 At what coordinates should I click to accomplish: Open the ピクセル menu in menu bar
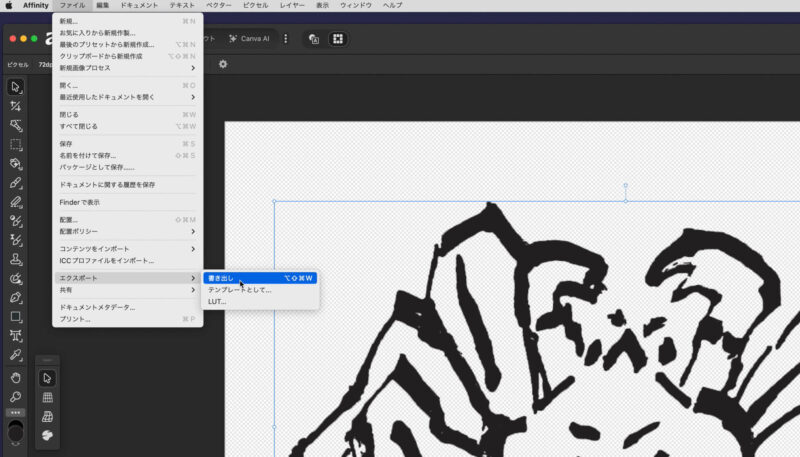point(255,5)
